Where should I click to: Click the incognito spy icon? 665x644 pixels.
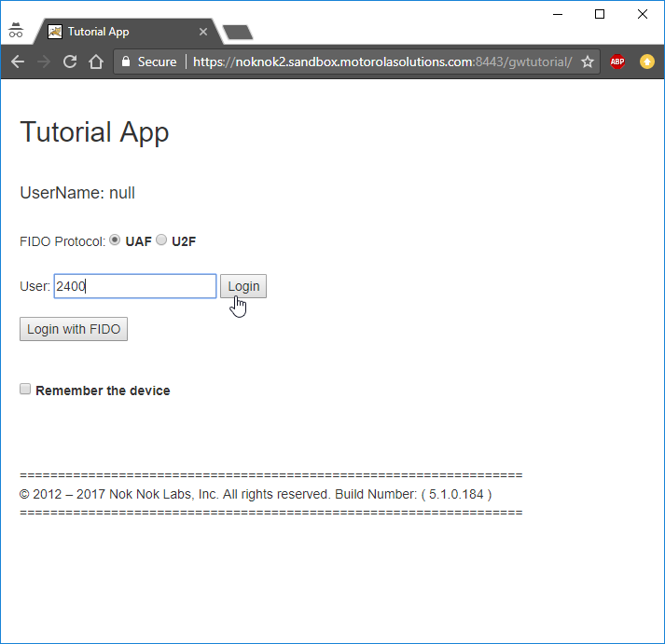coord(16,30)
